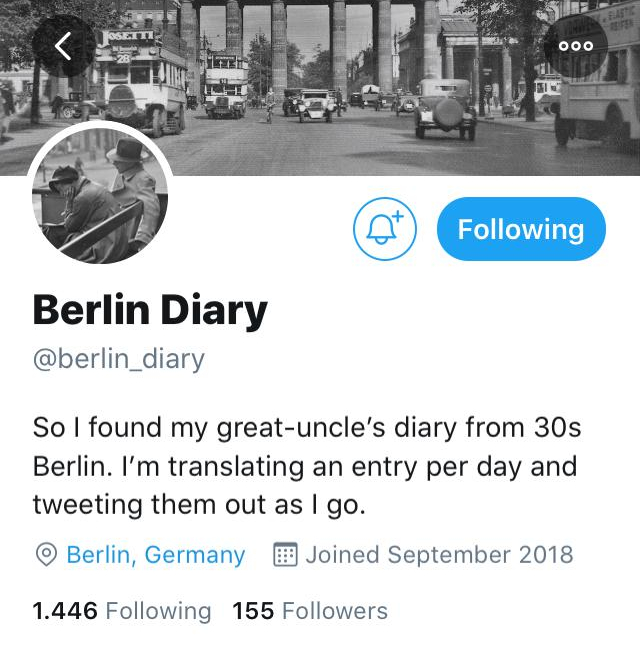Open the three-dot more options menu
The width and height of the screenshot is (640, 648).
pos(575,46)
